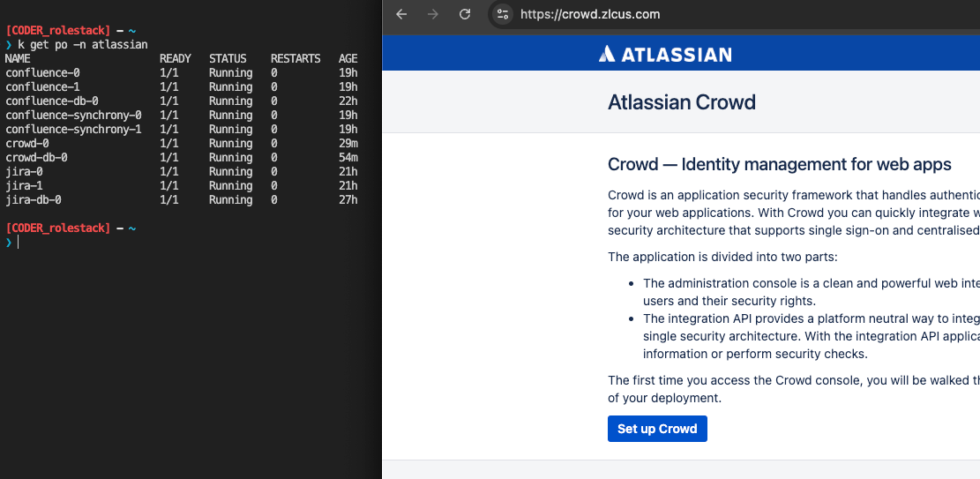Select the jira-1 pod name
Viewport: 980px width, 479px height.
(24, 186)
